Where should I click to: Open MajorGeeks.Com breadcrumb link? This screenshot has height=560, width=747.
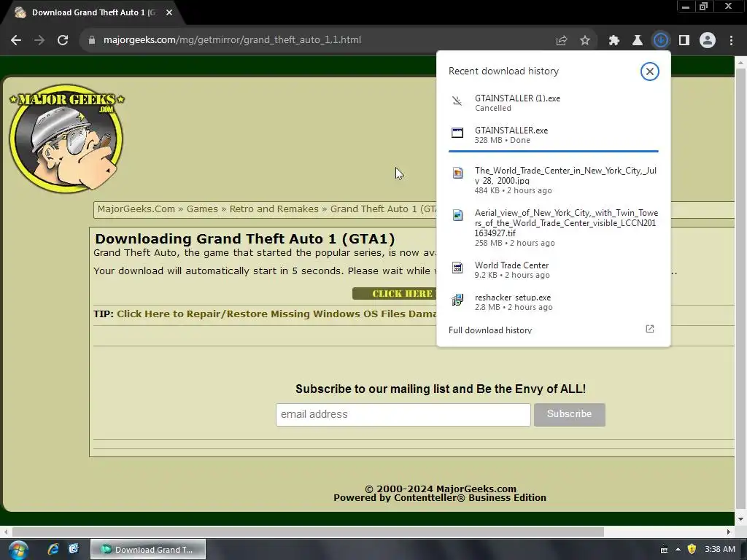[x=136, y=209]
